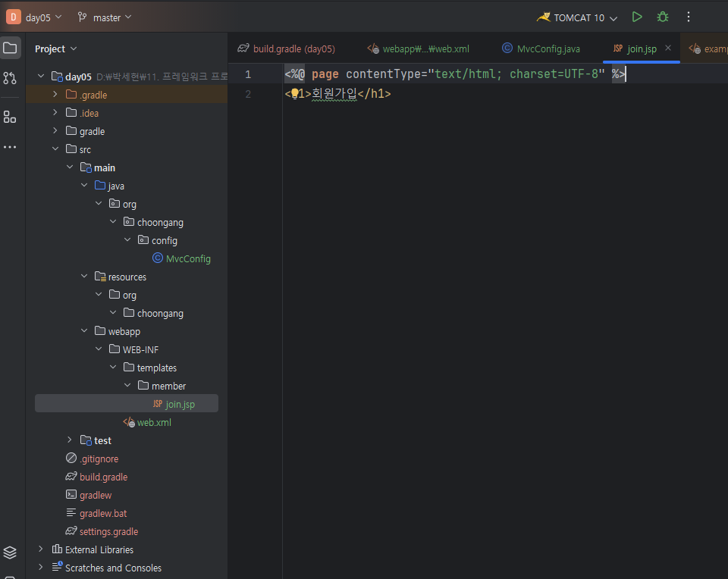This screenshot has width=728, height=579.
Task: Open the Commit tool window icon
Action: coord(10,77)
